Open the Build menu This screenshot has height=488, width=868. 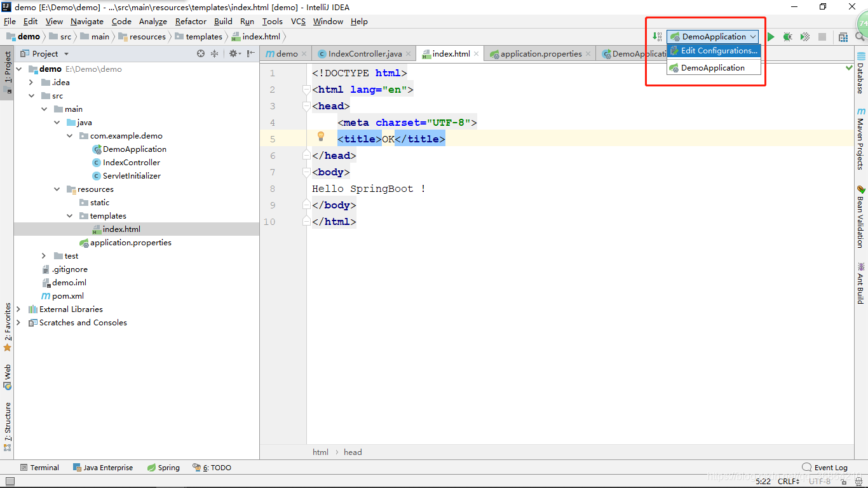pyautogui.click(x=223, y=21)
